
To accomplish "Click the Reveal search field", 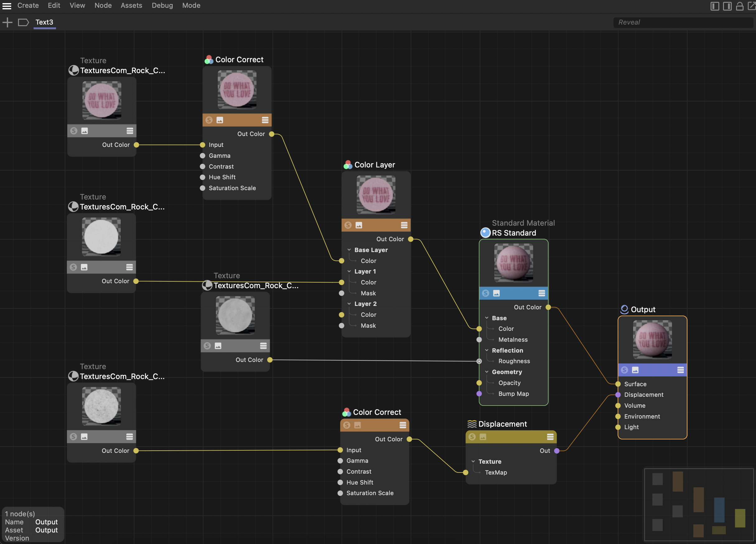I will point(683,22).
